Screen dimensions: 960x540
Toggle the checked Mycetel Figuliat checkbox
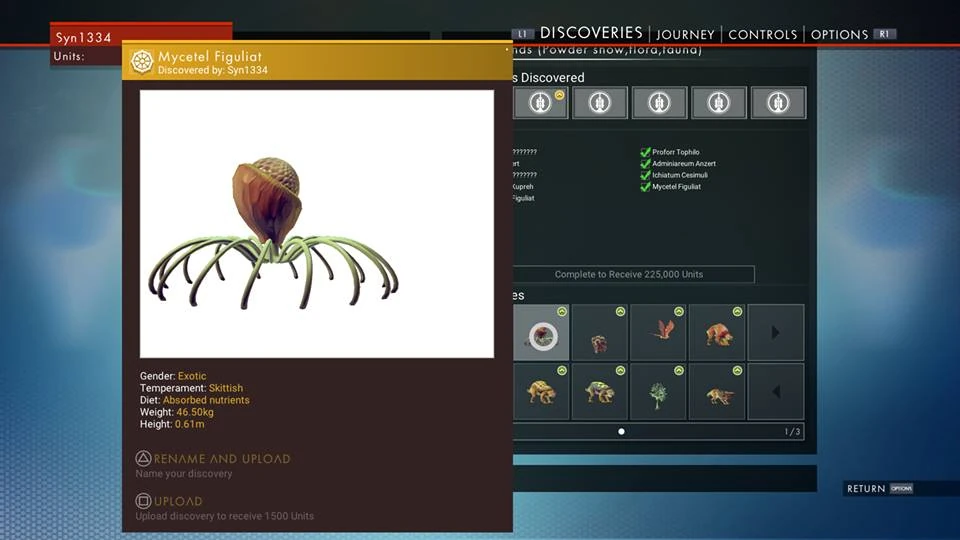[x=645, y=187]
